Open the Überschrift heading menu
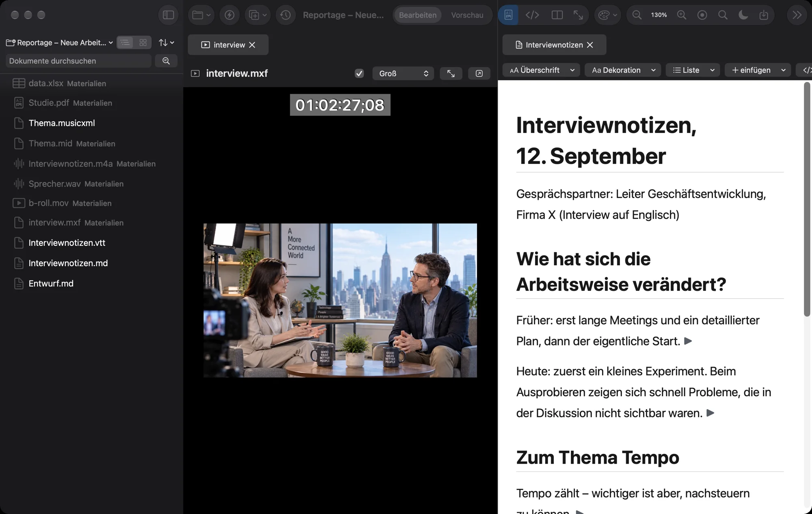 pos(541,70)
